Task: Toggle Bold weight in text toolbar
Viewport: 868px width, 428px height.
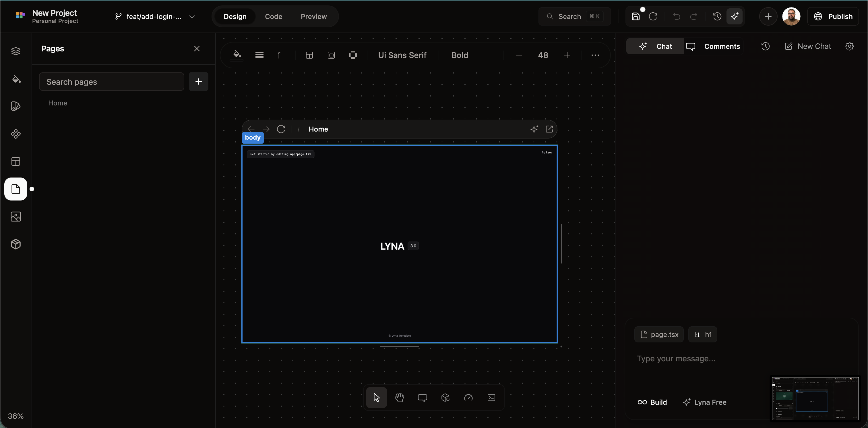Action: click(x=460, y=55)
